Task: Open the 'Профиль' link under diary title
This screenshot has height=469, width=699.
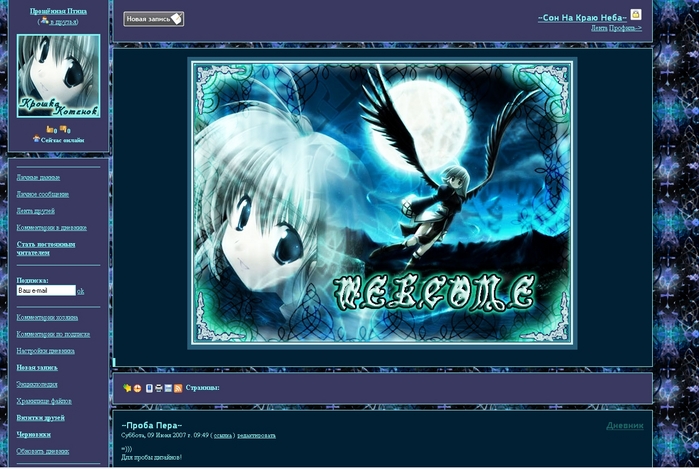Action: (x=625, y=28)
